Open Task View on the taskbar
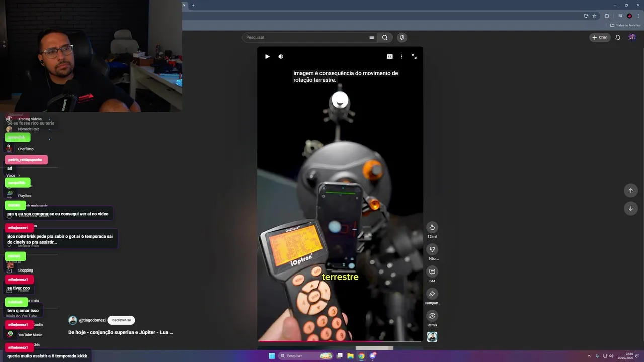 coord(340,356)
